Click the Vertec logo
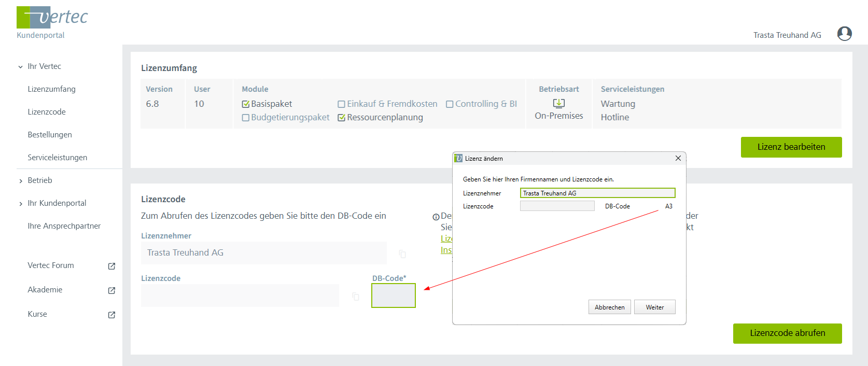Viewport: 868px width, 366px height. tap(52, 18)
